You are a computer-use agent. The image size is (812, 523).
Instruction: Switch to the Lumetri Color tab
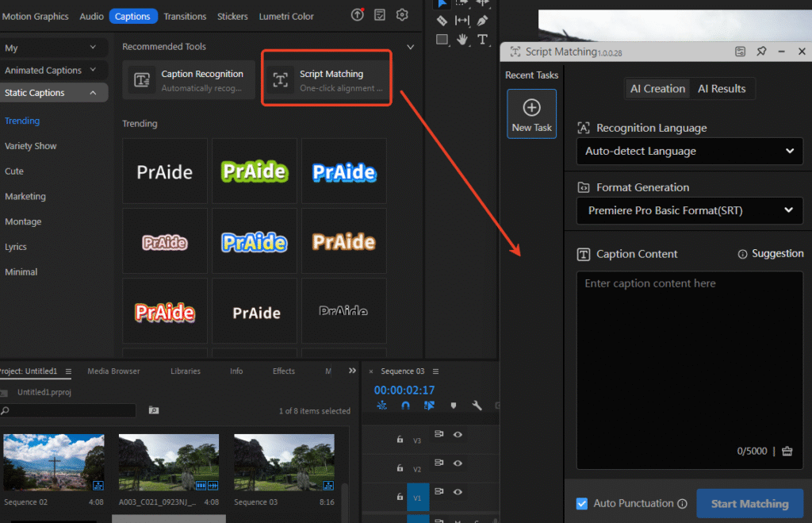(x=287, y=15)
